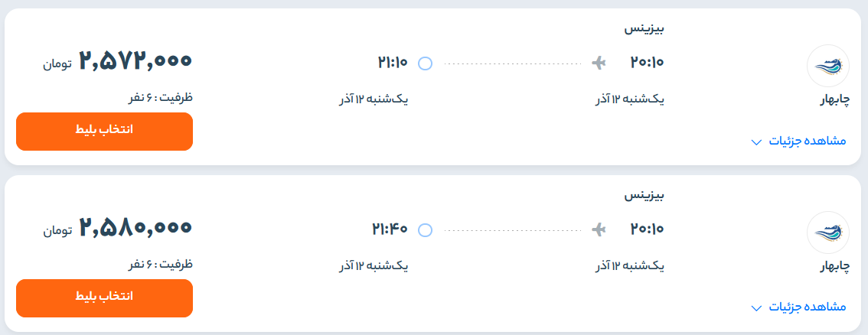Image resolution: width=868 pixels, height=335 pixels.
Task: Click 20:10 departure time on flight arriving 21:40
Action: 647,229
